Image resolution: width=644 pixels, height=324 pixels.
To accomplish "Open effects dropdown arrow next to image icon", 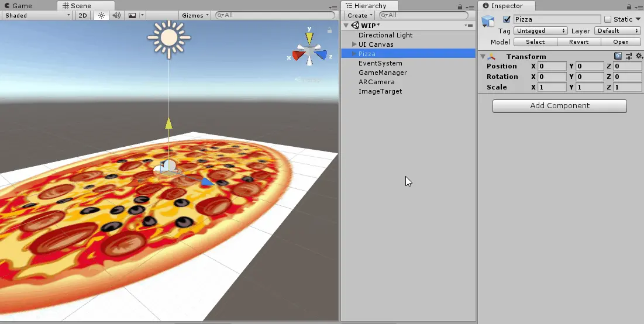I will (142, 15).
